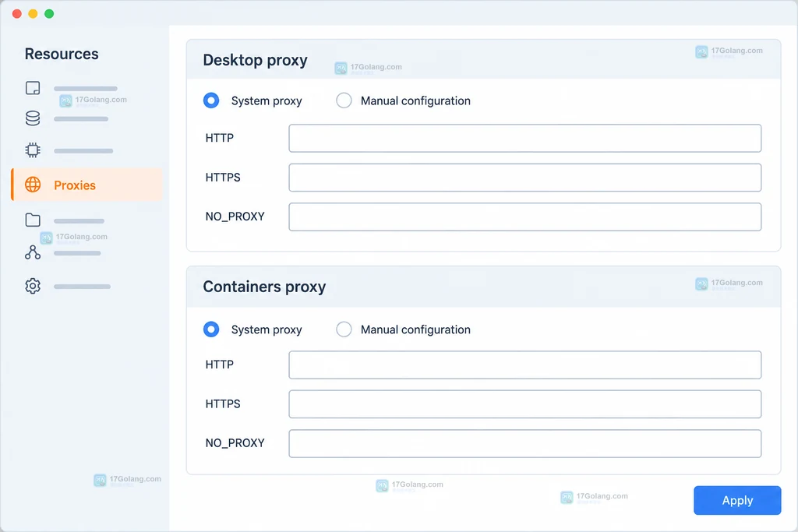Focus the Desktop proxy NO_PROXY field
This screenshot has height=532, width=798.
[525, 217]
